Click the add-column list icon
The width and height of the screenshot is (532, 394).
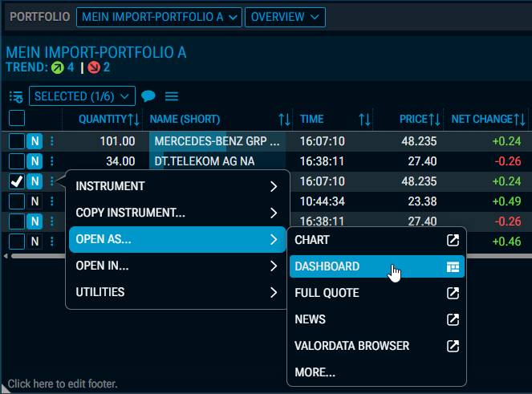pos(16,97)
